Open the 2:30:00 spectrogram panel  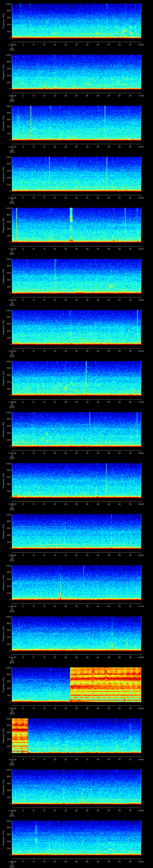(x=77, y=72)
